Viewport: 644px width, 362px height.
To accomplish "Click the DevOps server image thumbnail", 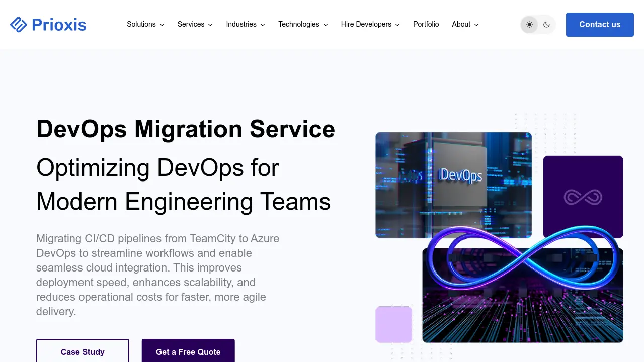I will pyautogui.click(x=453, y=185).
